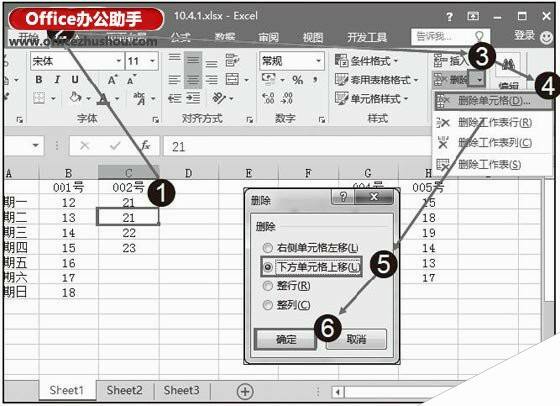Screen dimensions: 560x406
Task: Expand the 条件格式 dropdown
Action: [396, 61]
